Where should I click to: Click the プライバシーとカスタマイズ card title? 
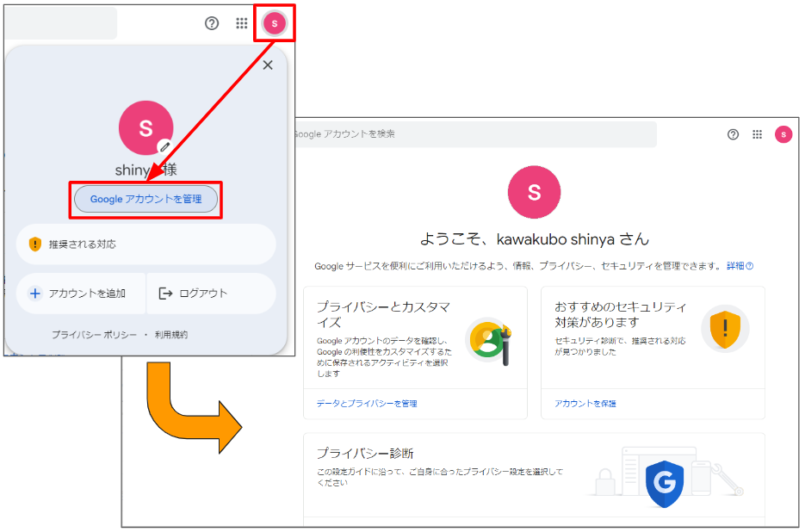pyautogui.click(x=383, y=315)
